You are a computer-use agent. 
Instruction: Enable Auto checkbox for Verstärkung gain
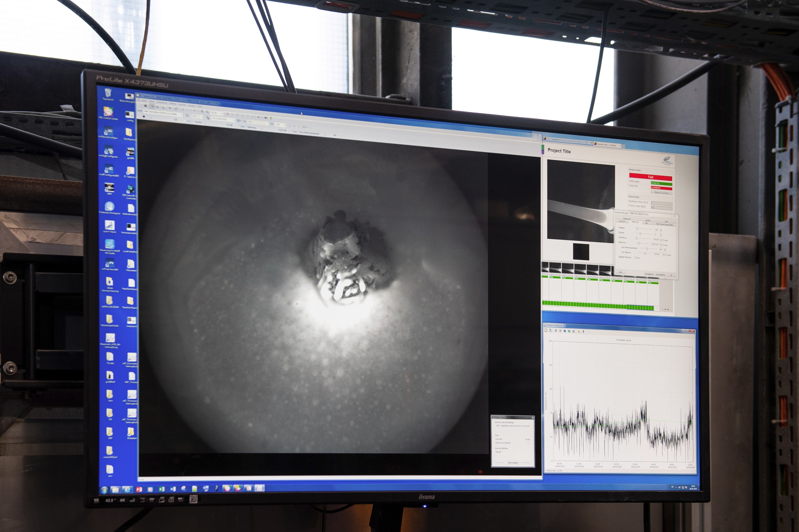coord(664,240)
